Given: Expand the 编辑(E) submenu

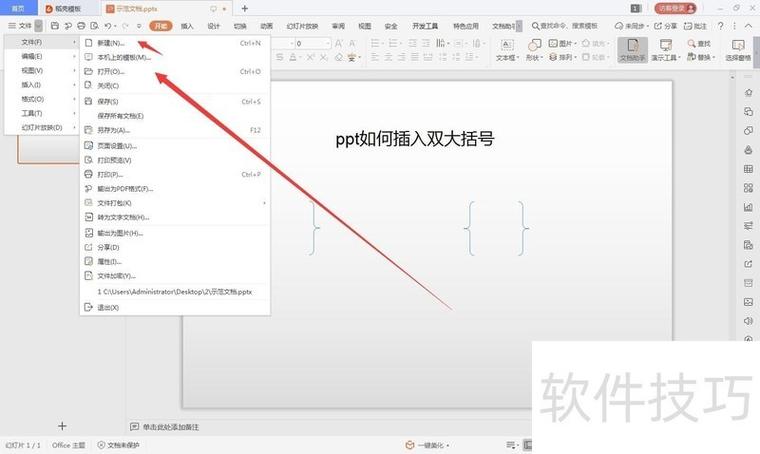Looking at the screenshot, I should click(41, 56).
